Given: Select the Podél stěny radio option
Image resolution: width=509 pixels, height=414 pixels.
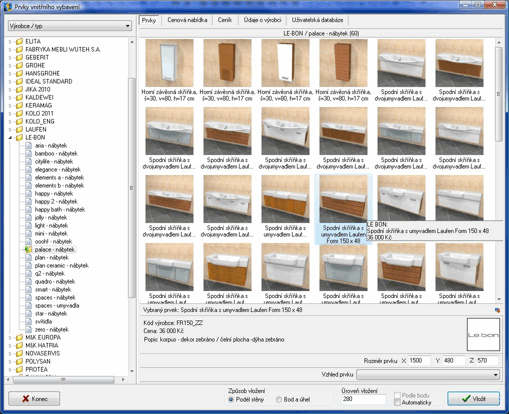Looking at the screenshot, I should pyautogui.click(x=231, y=399).
